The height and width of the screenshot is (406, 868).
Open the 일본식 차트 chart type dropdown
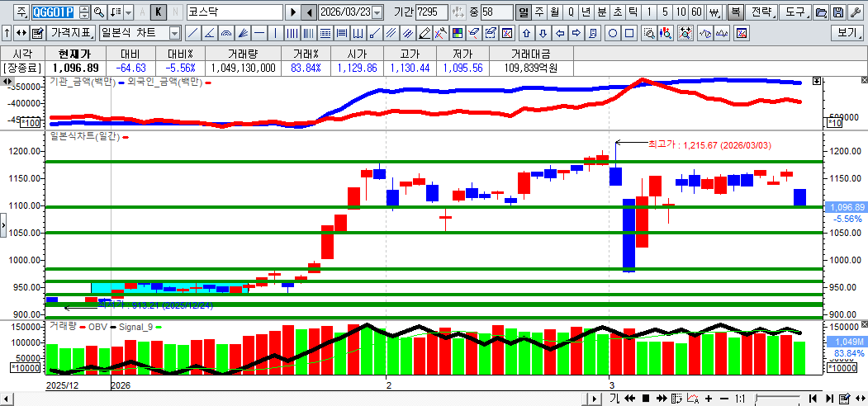click(174, 33)
